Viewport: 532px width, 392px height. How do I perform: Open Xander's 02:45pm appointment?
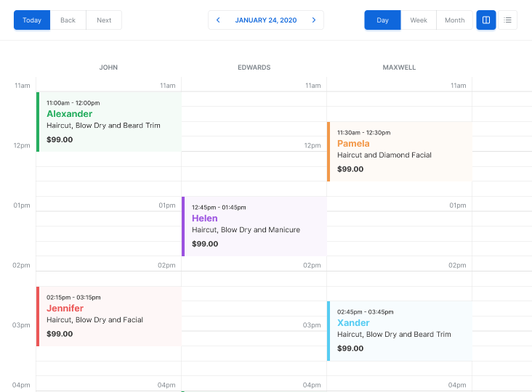pyautogui.click(x=400, y=331)
